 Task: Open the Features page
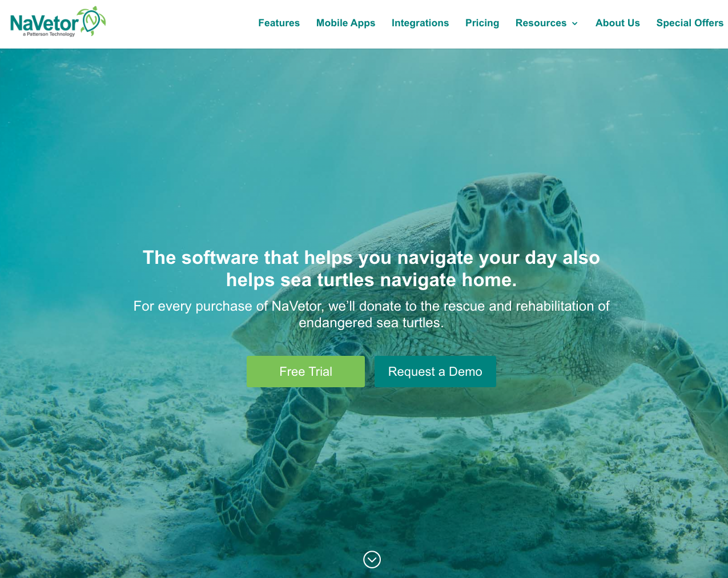[x=279, y=23]
